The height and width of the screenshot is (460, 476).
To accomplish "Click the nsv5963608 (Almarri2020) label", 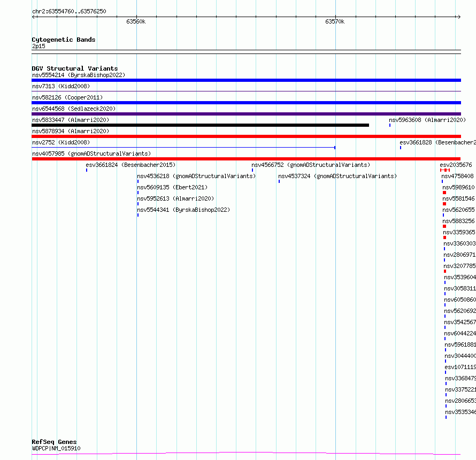I will (x=427, y=120).
